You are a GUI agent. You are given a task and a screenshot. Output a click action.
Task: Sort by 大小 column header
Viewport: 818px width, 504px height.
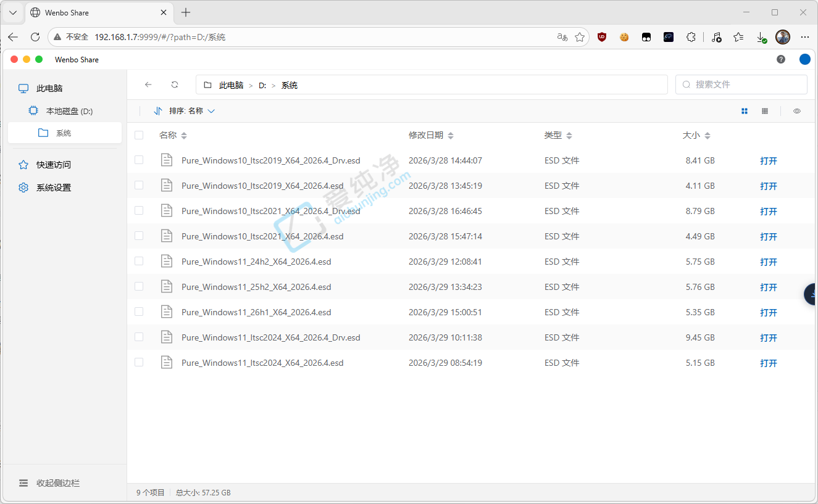click(696, 135)
